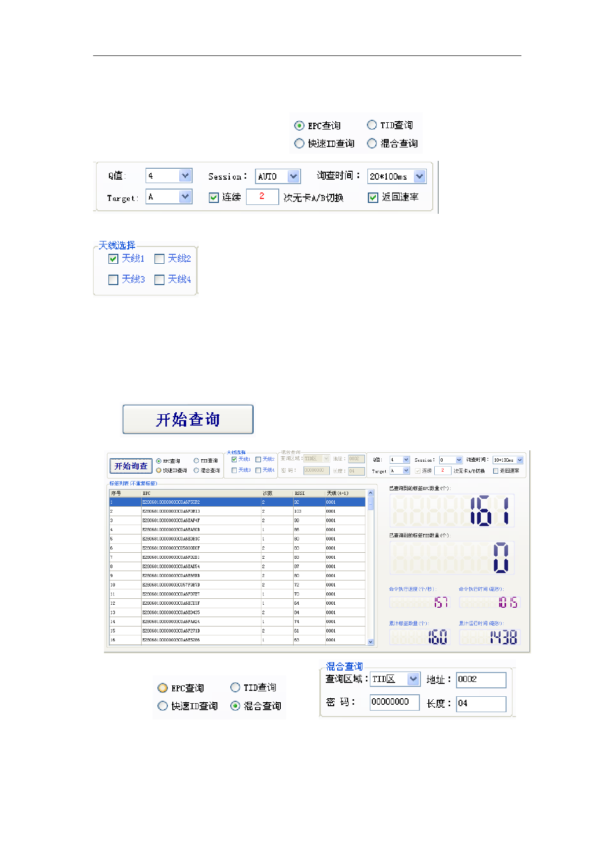
Task: Enable the unchecked 返回速率 checkbox
Action: 496,471
